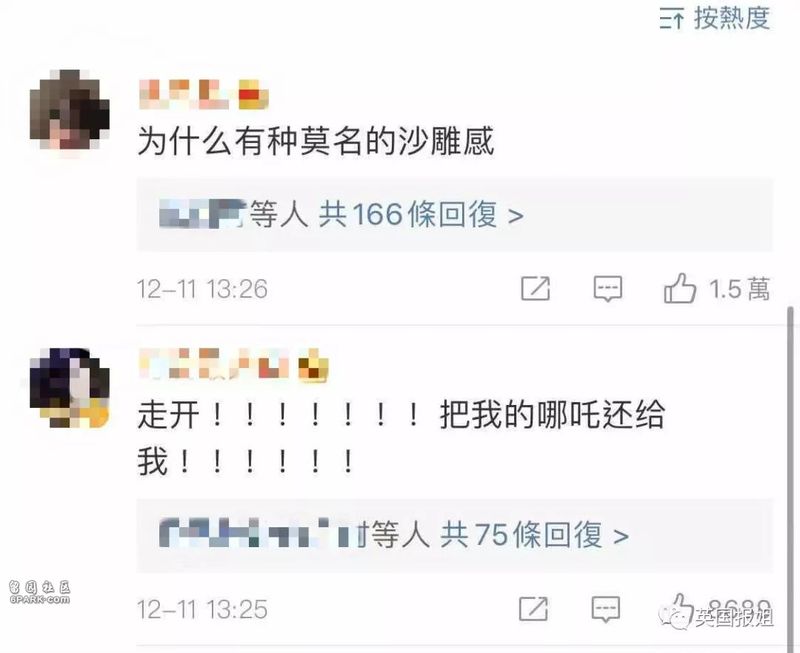Open the first commenter's blurred username

[184, 94]
